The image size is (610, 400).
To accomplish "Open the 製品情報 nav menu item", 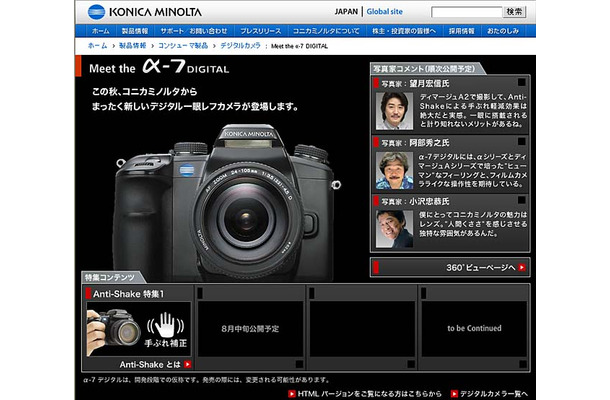I will point(135,31).
